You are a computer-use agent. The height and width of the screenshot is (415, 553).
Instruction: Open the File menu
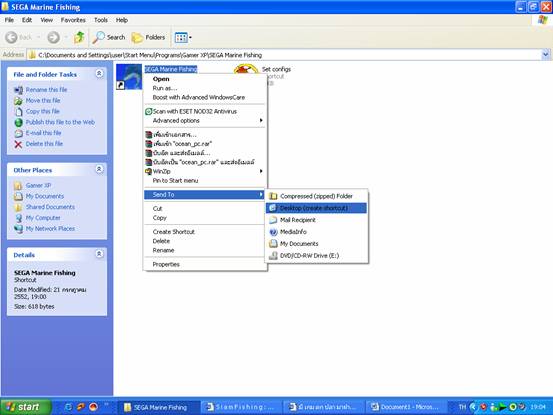9,20
